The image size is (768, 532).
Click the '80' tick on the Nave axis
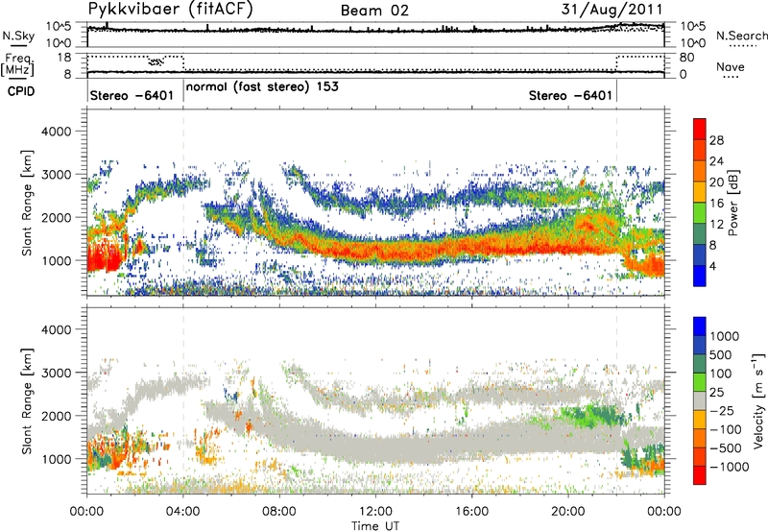click(x=686, y=58)
